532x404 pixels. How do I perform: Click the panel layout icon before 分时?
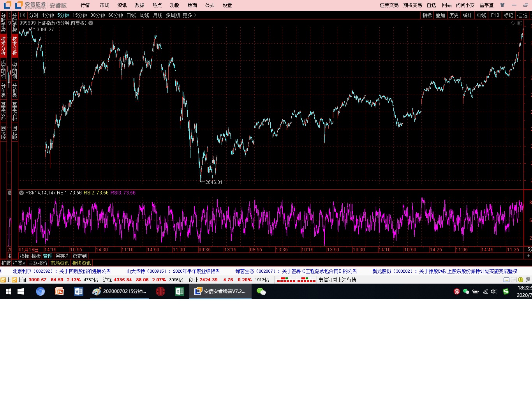point(23,15)
